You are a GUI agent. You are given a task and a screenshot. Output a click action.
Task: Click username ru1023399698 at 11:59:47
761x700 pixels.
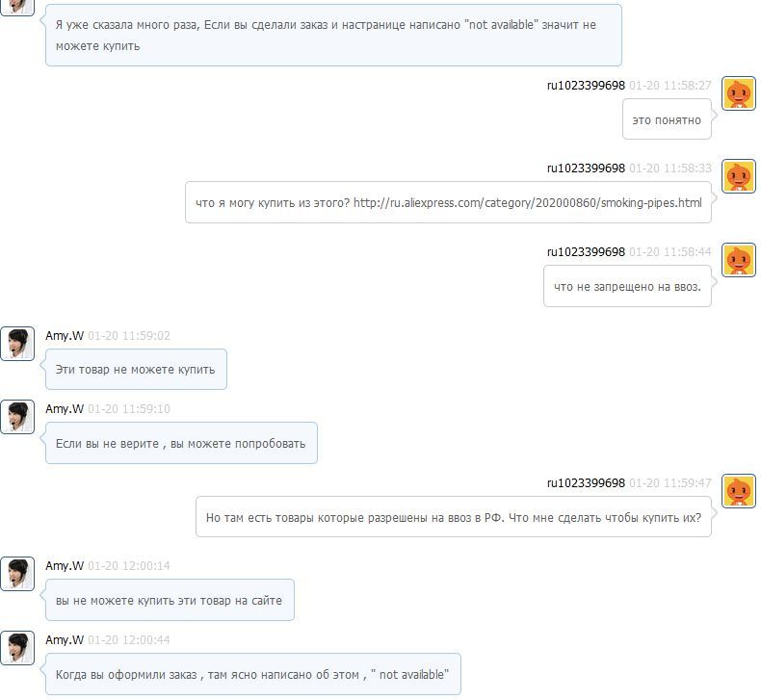pos(586,483)
